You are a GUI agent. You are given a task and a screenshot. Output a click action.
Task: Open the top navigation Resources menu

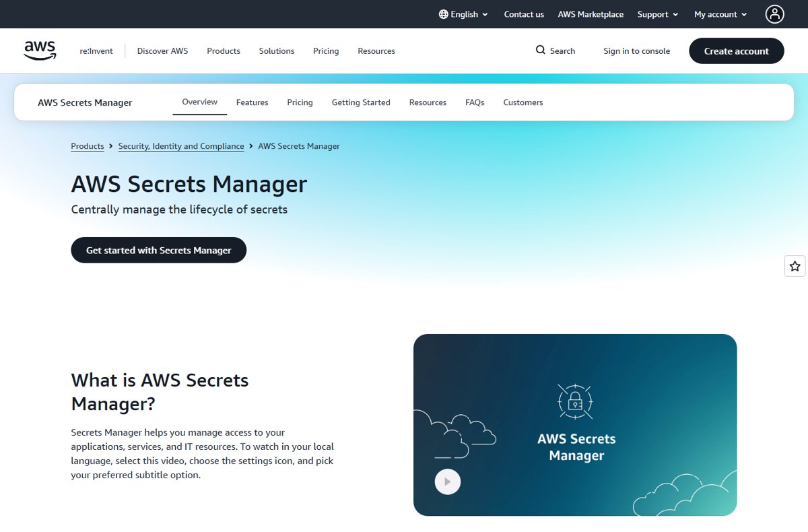pos(376,51)
